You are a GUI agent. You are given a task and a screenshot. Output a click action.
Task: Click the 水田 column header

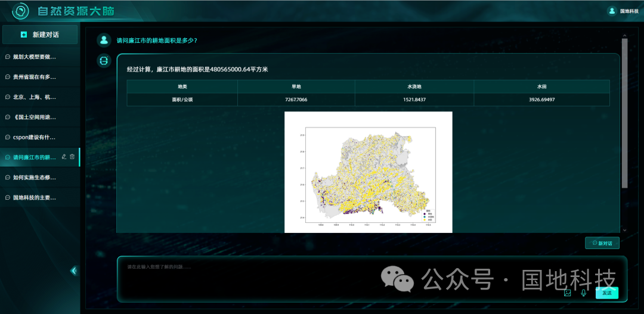(541, 86)
